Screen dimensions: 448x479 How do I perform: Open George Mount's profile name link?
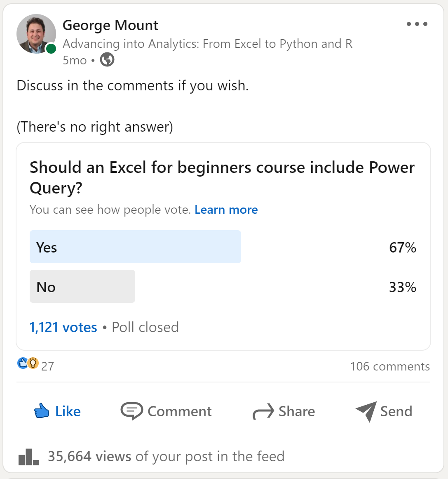click(110, 26)
